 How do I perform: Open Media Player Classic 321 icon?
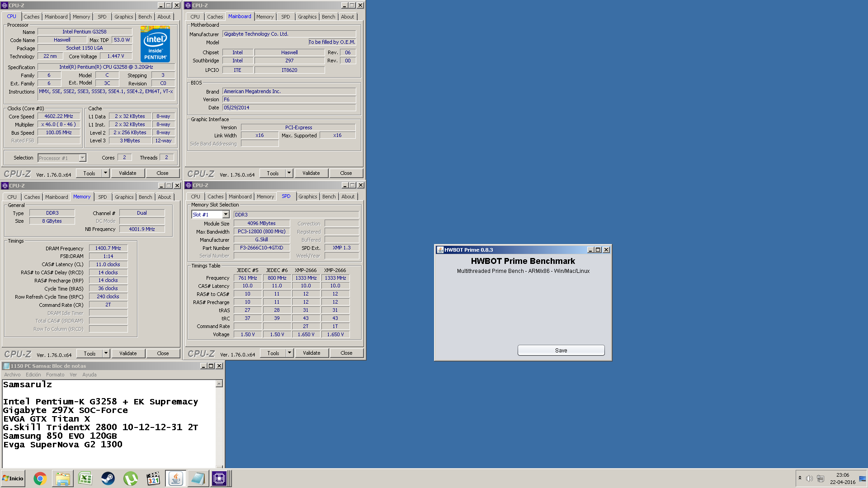point(153,479)
